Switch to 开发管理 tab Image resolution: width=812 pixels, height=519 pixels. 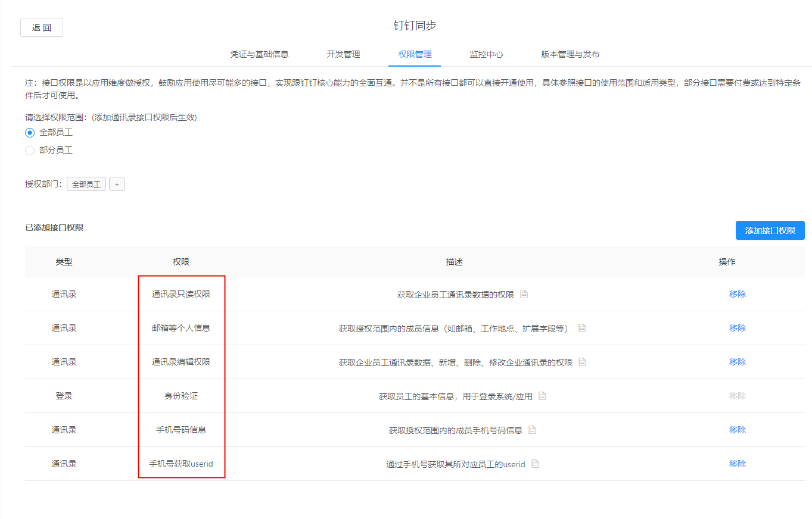click(x=343, y=54)
